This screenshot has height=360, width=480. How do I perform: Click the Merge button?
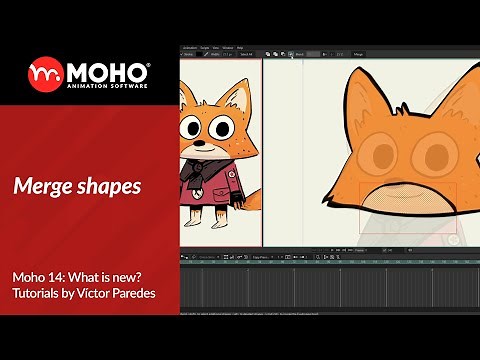click(358, 54)
